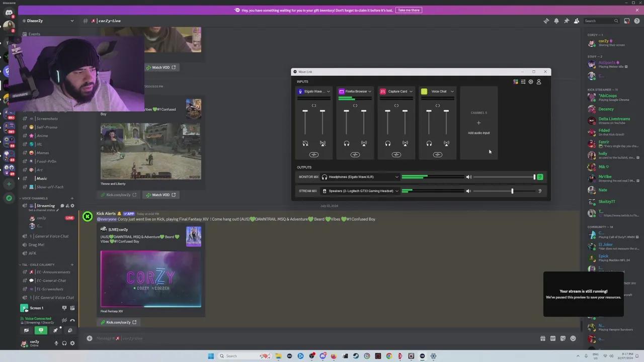
Task: Mute Stream Mix speaker icon
Action: pos(468,191)
